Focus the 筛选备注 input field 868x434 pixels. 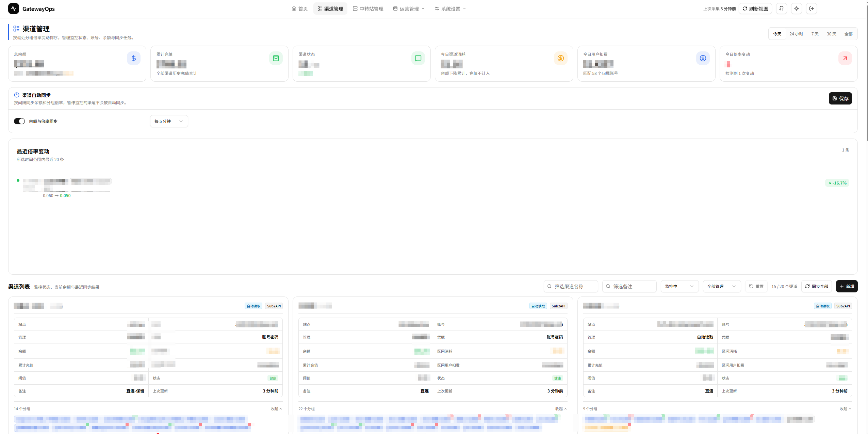pyautogui.click(x=629, y=286)
